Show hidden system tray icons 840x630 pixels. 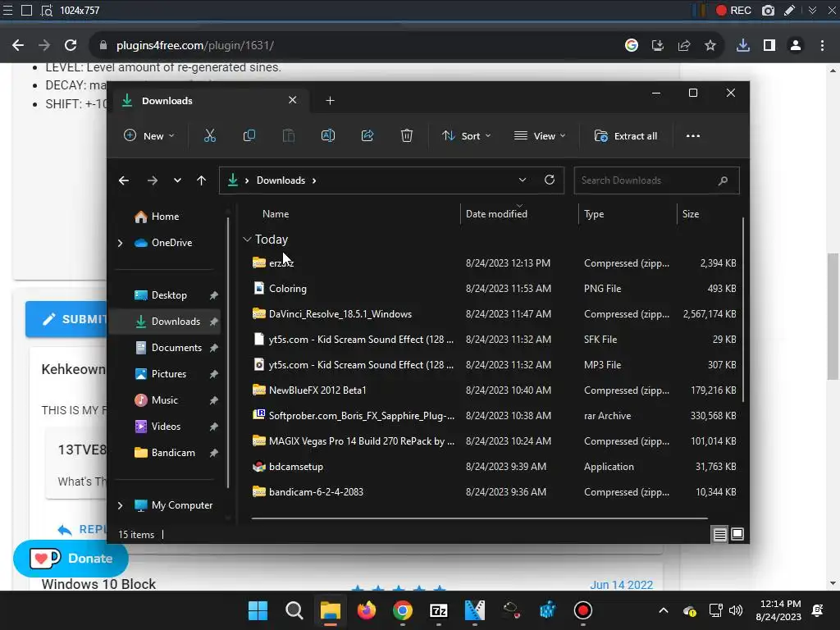(663, 610)
